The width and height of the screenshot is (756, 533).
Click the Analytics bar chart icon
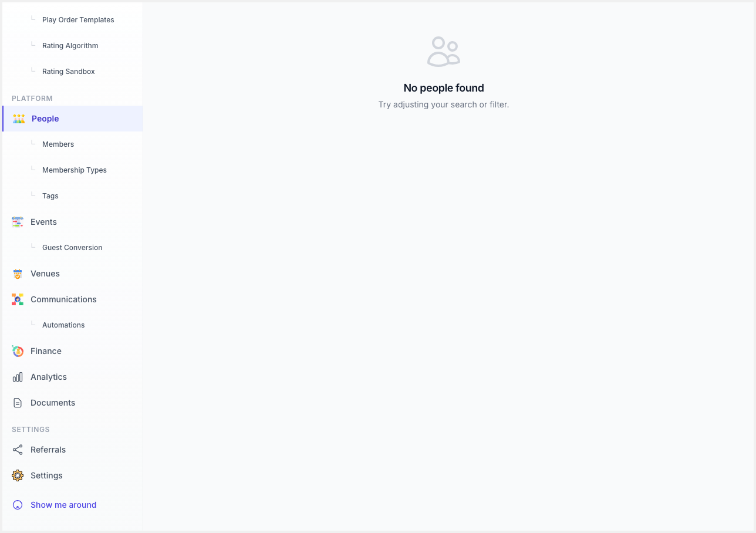pos(18,377)
